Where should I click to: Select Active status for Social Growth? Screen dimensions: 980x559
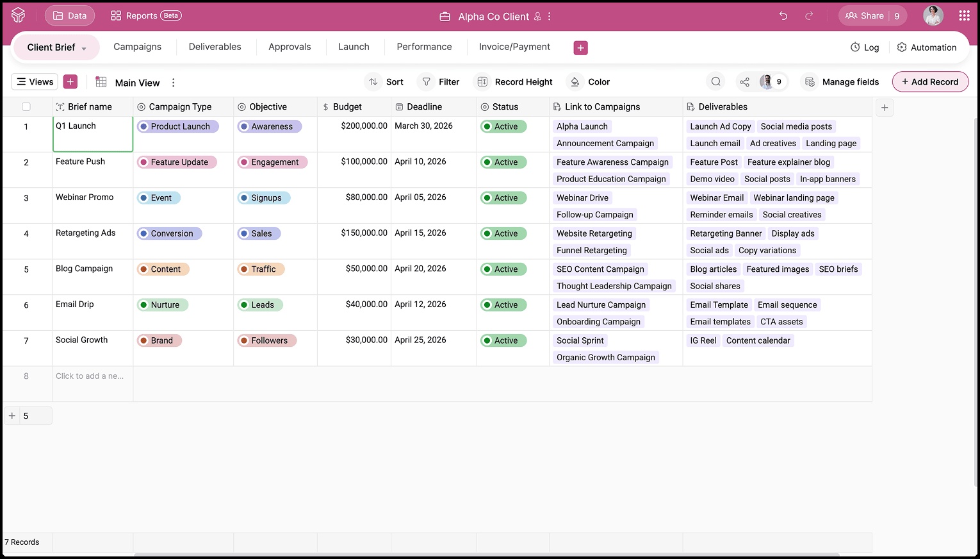click(503, 340)
